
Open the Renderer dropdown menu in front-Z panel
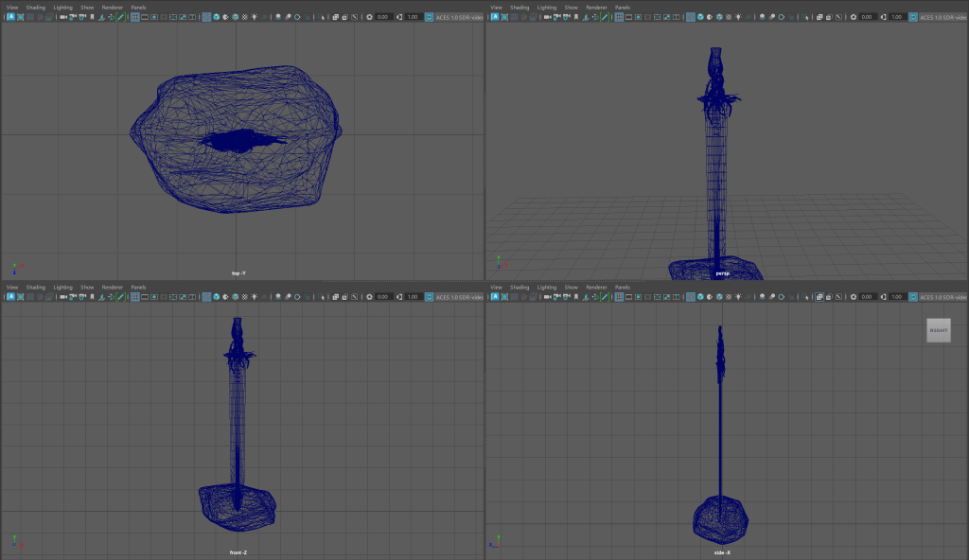[113, 287]
